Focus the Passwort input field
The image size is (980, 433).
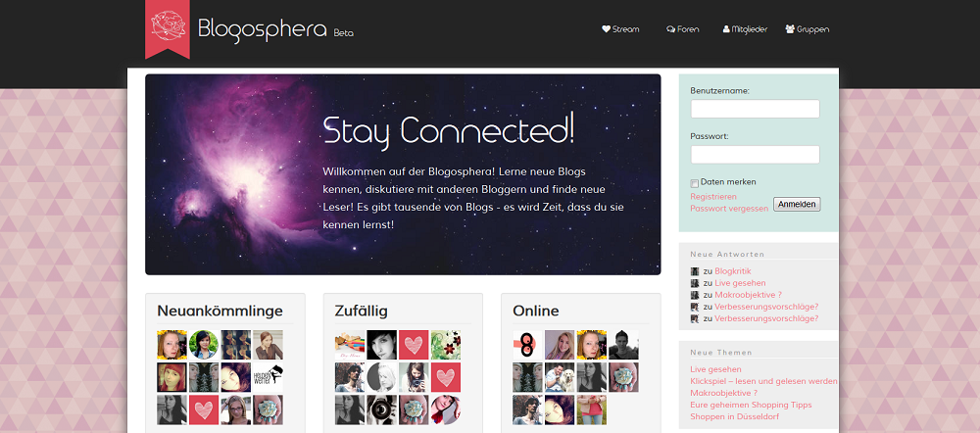[755, 155]
